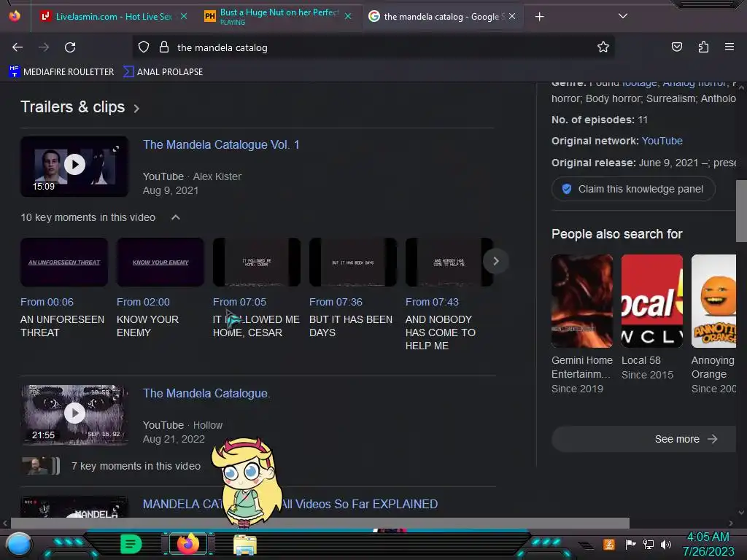Click the Firefox taskbar icon
This screenshot has width=747, height=560.
click(x=187, y=544)
